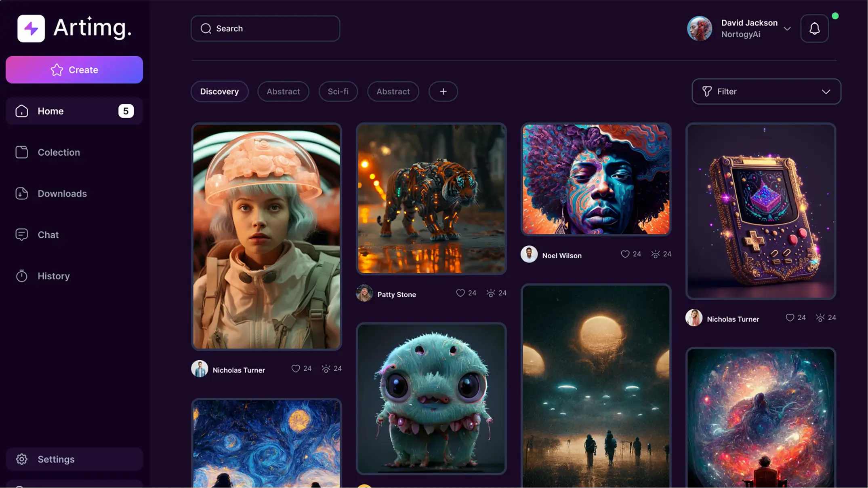Toggle the like heart under the game console artwork
Viewport: 868px width, 488px height.
[x=790, y=318]
